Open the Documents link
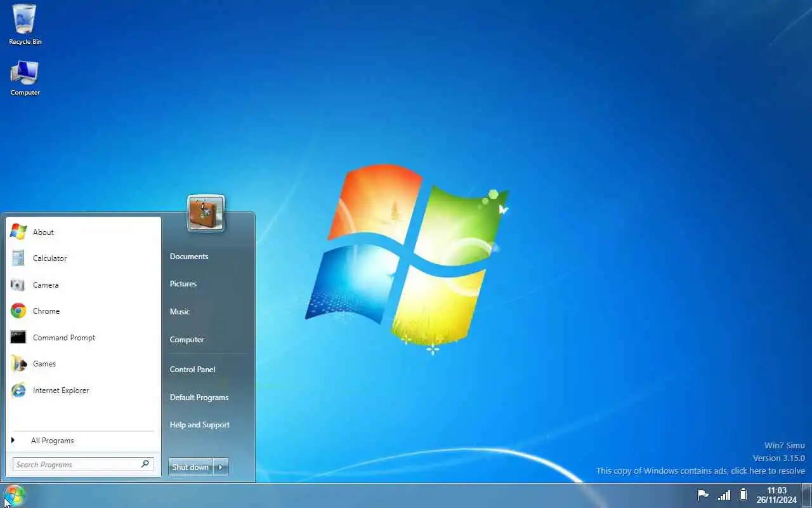The height and width of the screenshot is (508, 812). [189, 257]
